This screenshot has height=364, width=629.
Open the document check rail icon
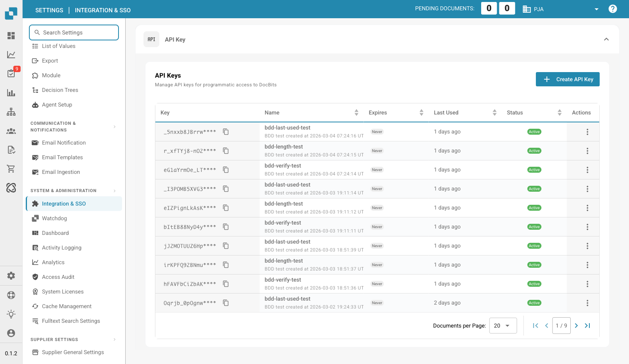(11, 150)
